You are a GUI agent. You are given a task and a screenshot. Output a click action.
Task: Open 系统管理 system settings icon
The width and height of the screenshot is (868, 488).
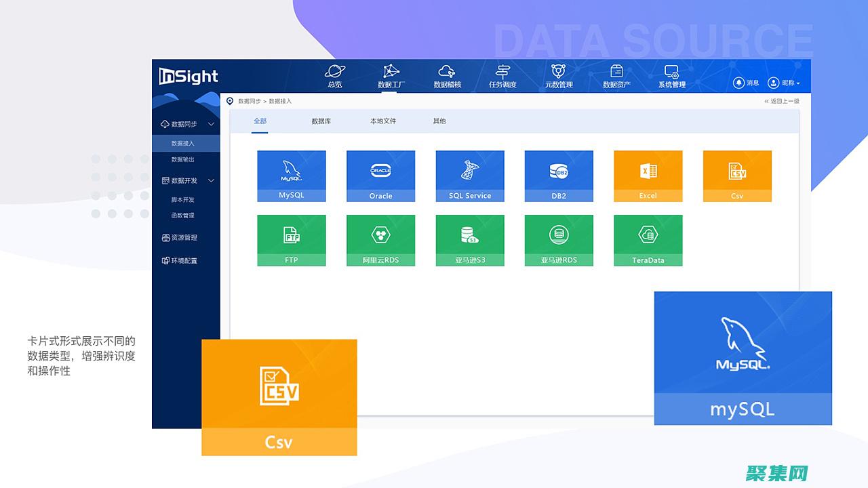(671, 72)
